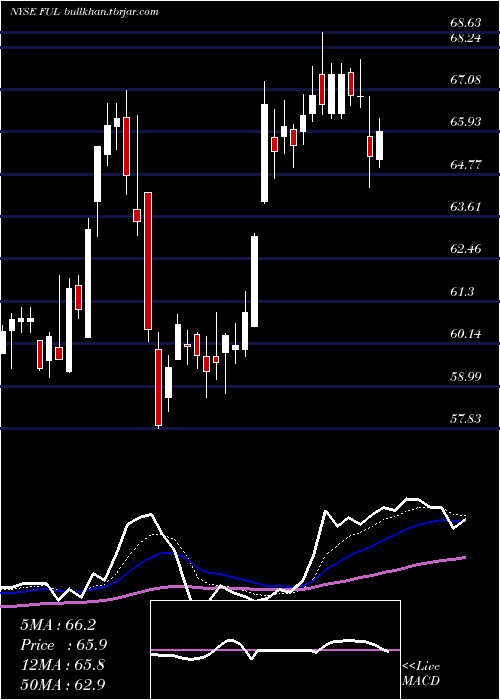Click the 12MA : 65.8 value
500x700 pixels.
point(62,665)
